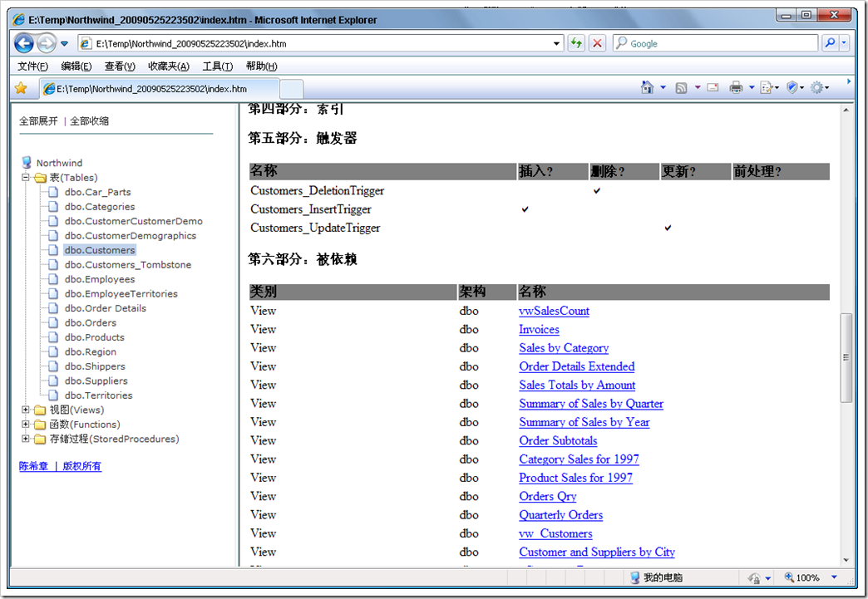Select dbo.Products table

tap(94, 337)
